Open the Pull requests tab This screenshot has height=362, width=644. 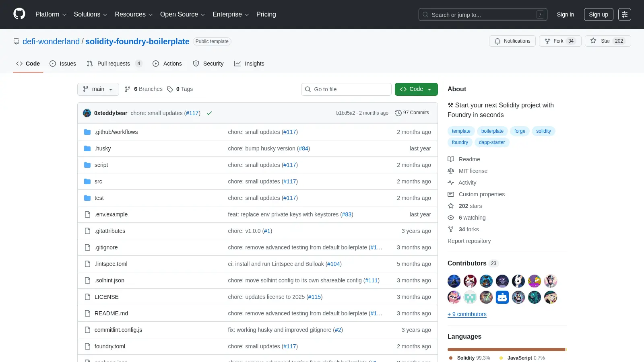114,64
